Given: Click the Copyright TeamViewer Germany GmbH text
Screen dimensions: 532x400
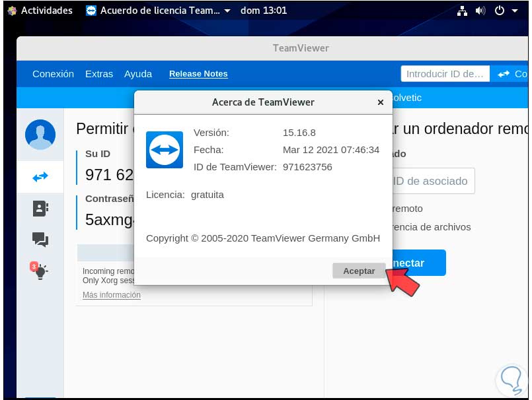Looking at the screenshot, I should [263, 238].
